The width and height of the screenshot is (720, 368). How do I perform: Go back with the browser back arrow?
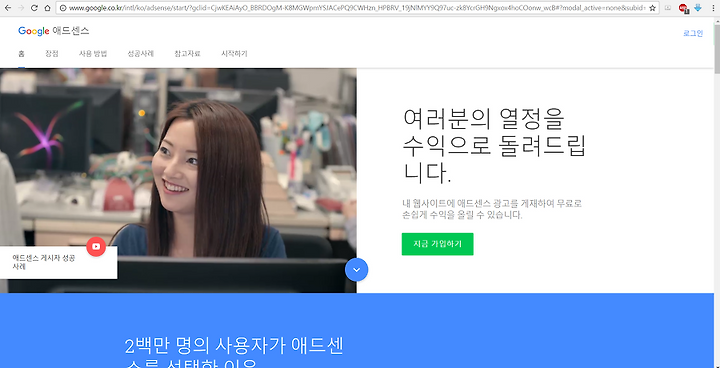click(x=7, y=8)
